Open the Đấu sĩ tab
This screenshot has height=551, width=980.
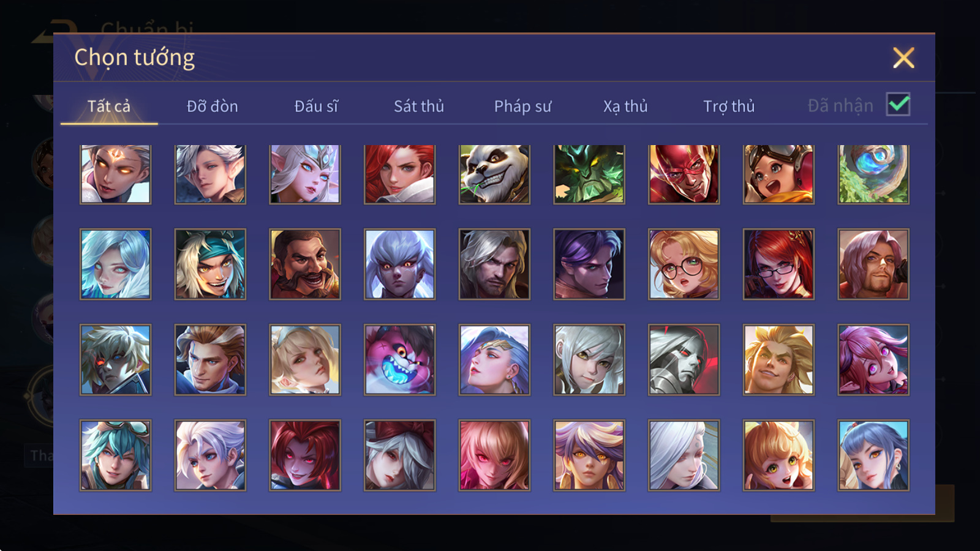coord(316,107)
